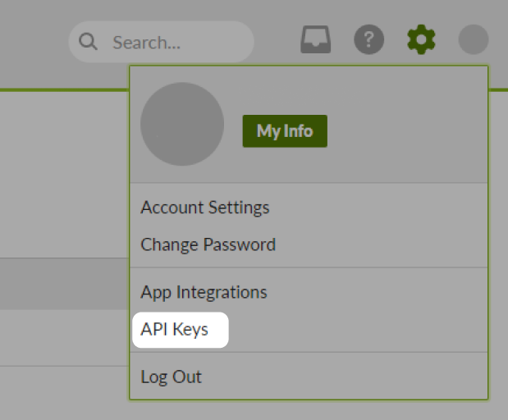The width and height of the screenshot is (508, 420).
Task: Click the question mark help icon
Action: [369, 39]
